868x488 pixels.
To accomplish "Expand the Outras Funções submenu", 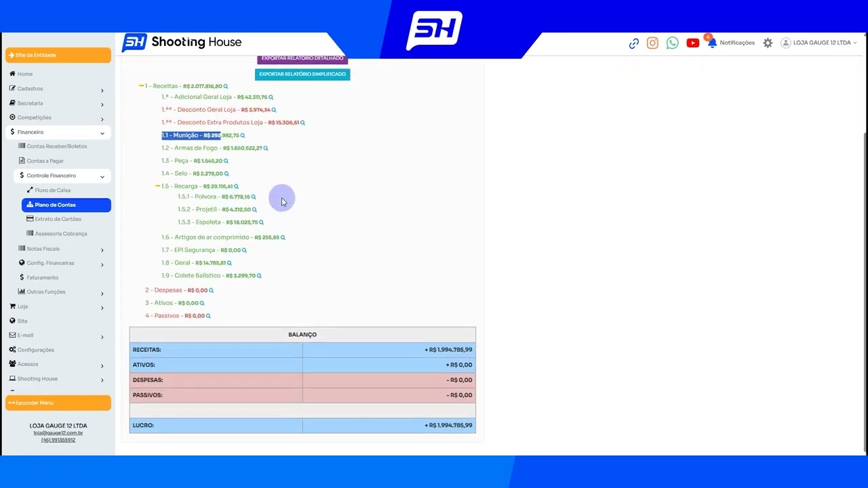I will tap(62, 292).
